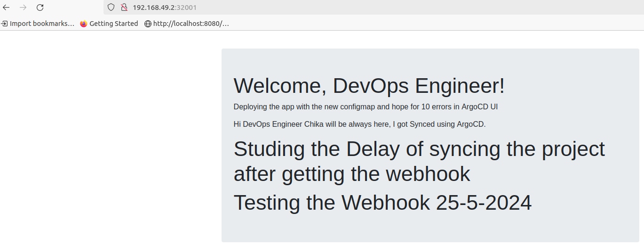The width and height of the screenshot is (644, 246).
Task: Click the forward navigation arrow
Action: 23,7
